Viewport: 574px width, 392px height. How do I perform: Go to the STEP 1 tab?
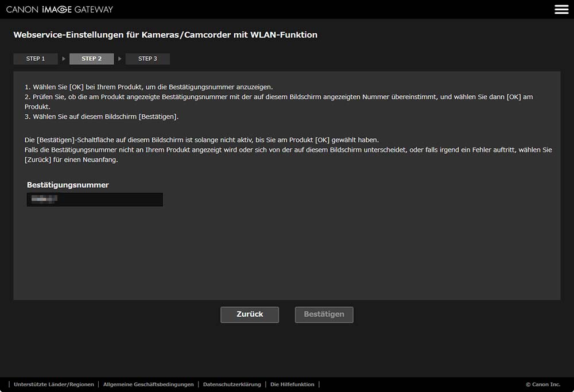36,59
